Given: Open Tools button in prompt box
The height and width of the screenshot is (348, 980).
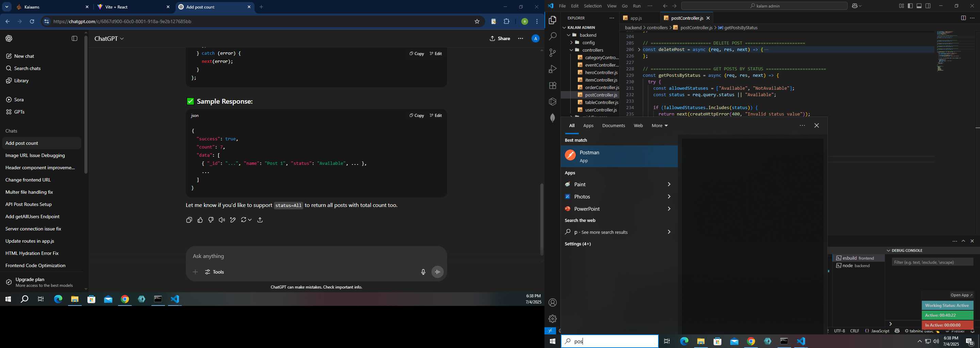Looking at the screenshot, I should pos(215,272).
